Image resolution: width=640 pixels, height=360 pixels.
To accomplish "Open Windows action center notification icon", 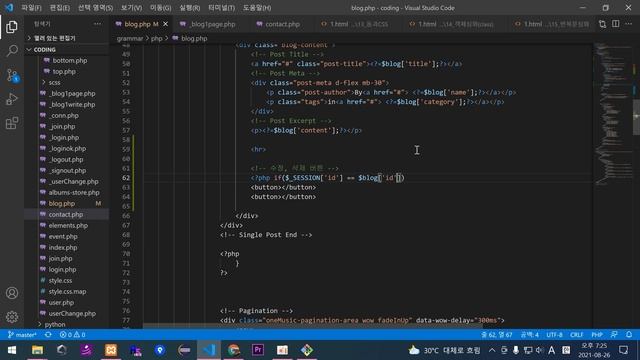I will point(623,350).
